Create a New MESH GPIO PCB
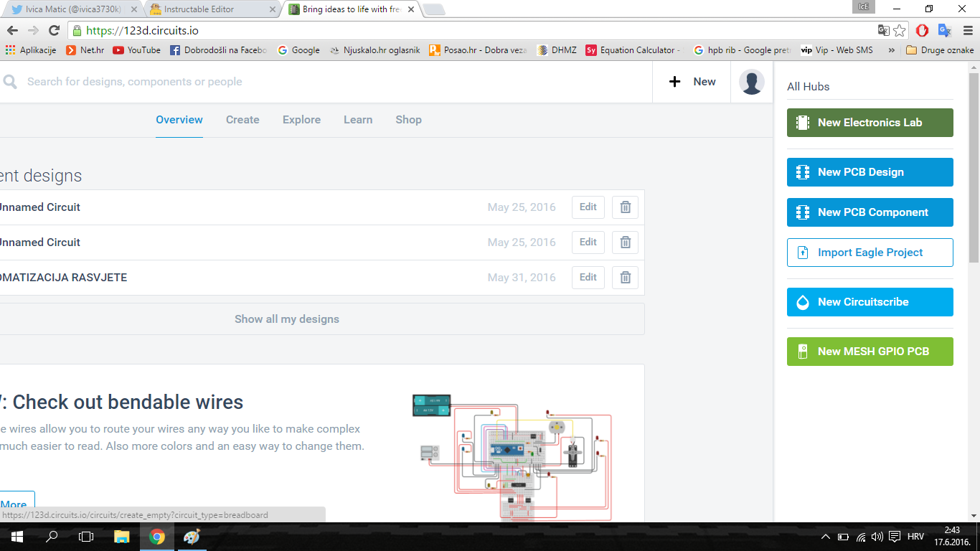 [870, 352]
